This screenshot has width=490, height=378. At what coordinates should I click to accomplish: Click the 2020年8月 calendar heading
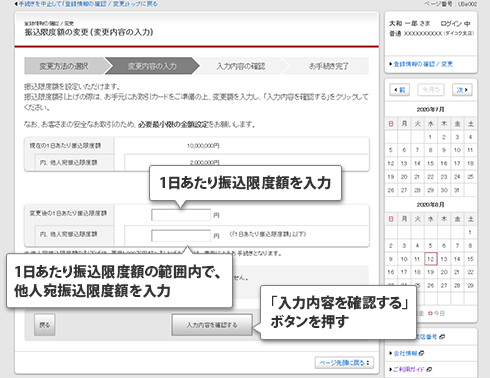point(430,204)
